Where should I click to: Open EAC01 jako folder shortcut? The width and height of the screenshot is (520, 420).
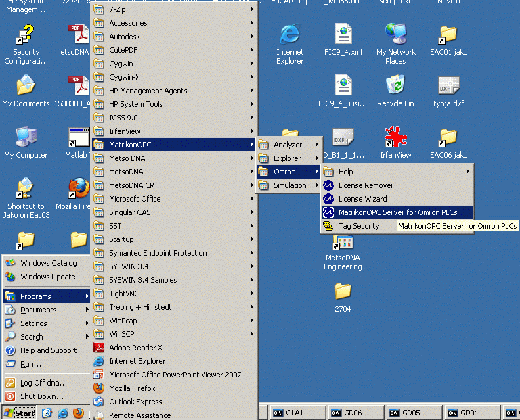pos(448,34)
